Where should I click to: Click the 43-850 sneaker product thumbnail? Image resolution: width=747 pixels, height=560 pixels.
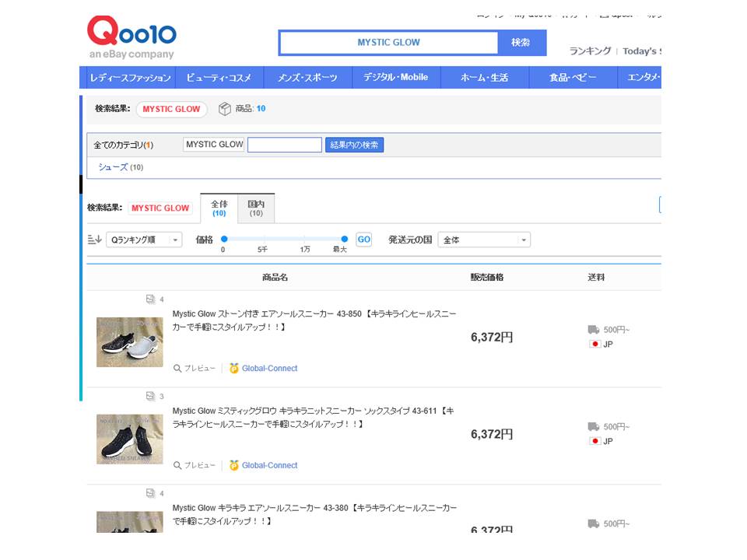(x=130, y=342)
